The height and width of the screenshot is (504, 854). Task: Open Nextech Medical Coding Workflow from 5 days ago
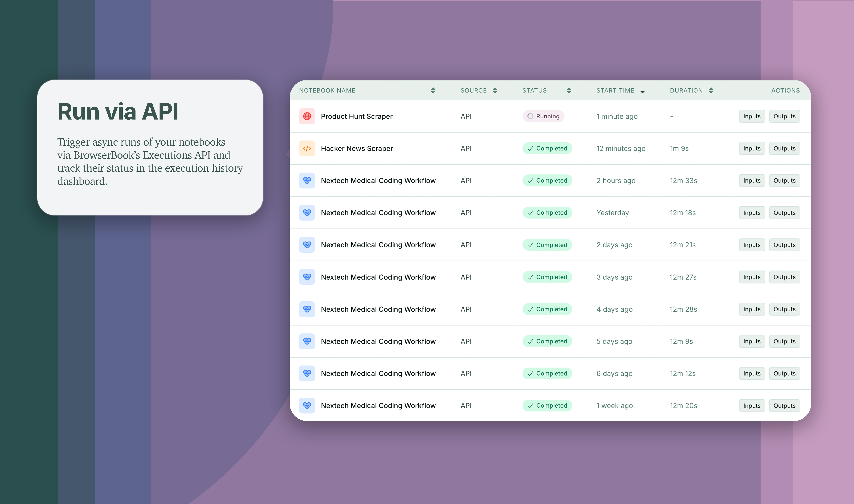(378, 341)
